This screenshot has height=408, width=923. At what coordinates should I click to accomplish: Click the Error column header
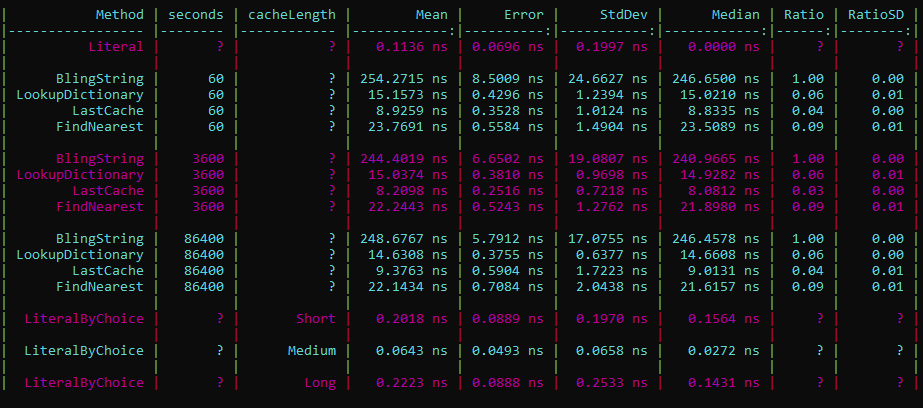pos(524,15)
